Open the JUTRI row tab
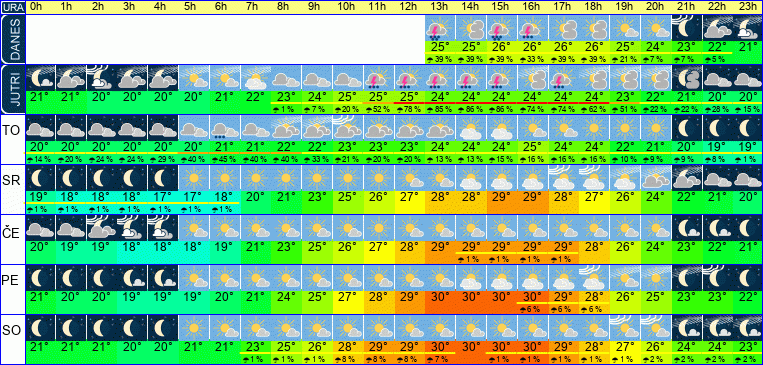This screenshot has width=763, height=365. pos(12,90)
